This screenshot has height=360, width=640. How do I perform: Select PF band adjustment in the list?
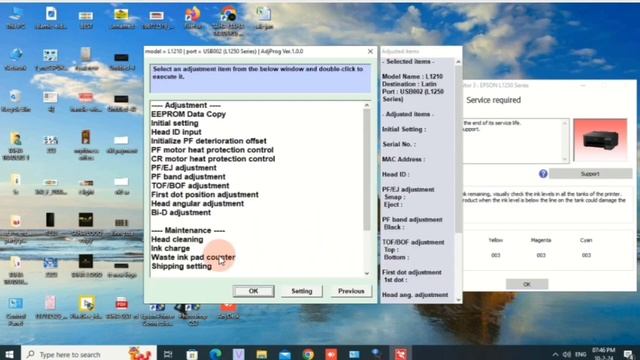coord(188,177)
